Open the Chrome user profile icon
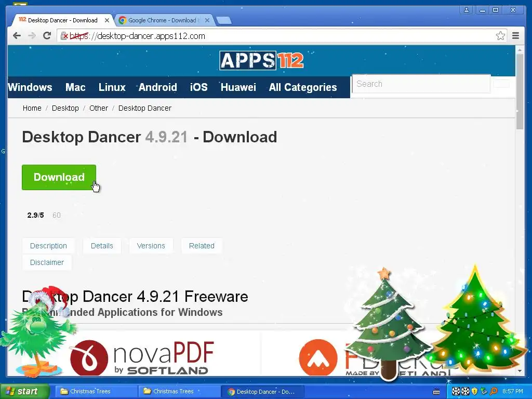532x399 pixels. [x=467, y=10]
